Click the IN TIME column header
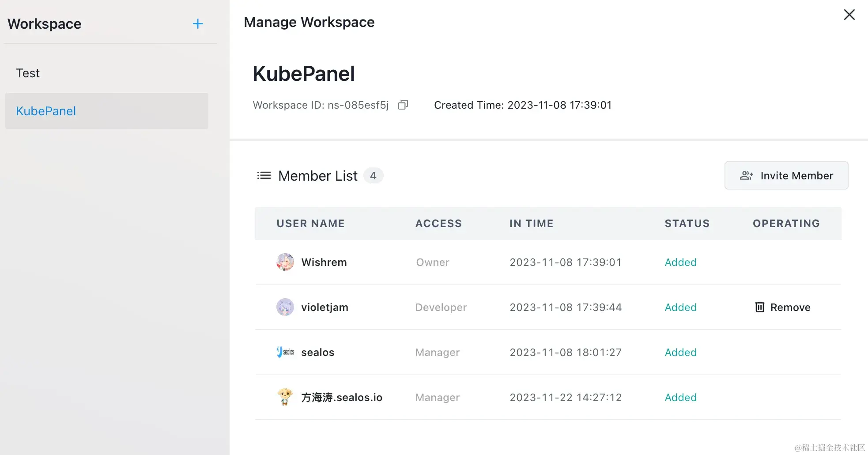Screen dimensions: 868x455 pyautogui.click(x=532, y=224)
